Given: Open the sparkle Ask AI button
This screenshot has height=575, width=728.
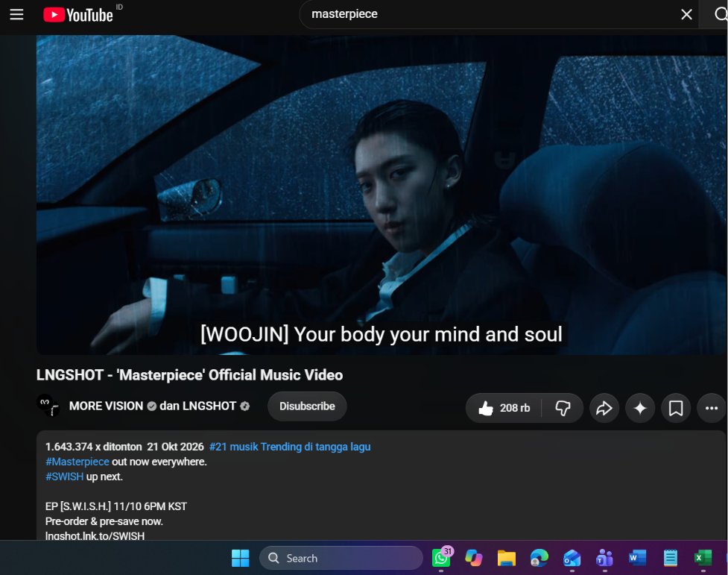Looking at the screenshot, I should tap(640, 408).
